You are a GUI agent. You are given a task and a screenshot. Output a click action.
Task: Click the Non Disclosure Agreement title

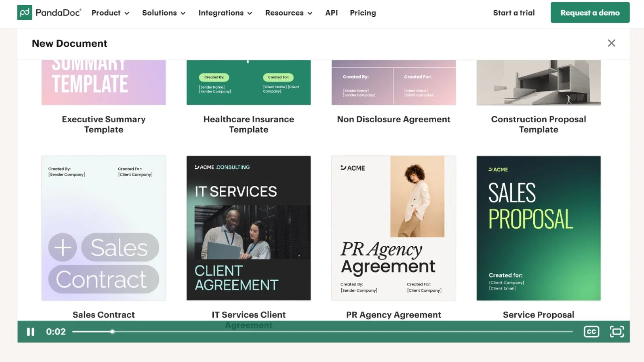click(x=394, y=119)
